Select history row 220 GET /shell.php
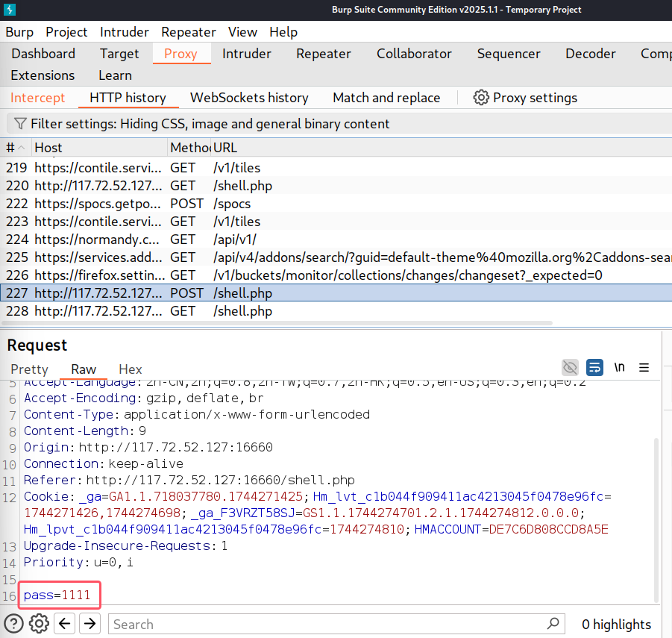Viewport: 672px width, 638px height. tap(336, 186)
